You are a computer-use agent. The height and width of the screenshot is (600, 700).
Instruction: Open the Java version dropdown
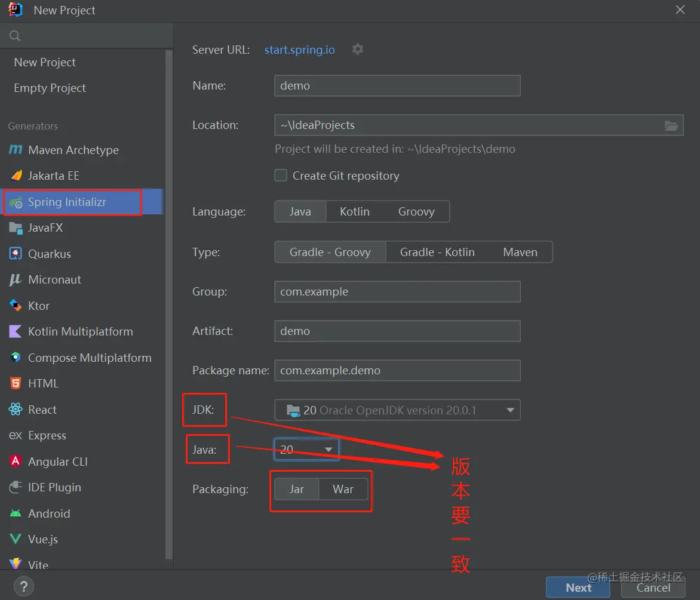(x=306, y=449)
